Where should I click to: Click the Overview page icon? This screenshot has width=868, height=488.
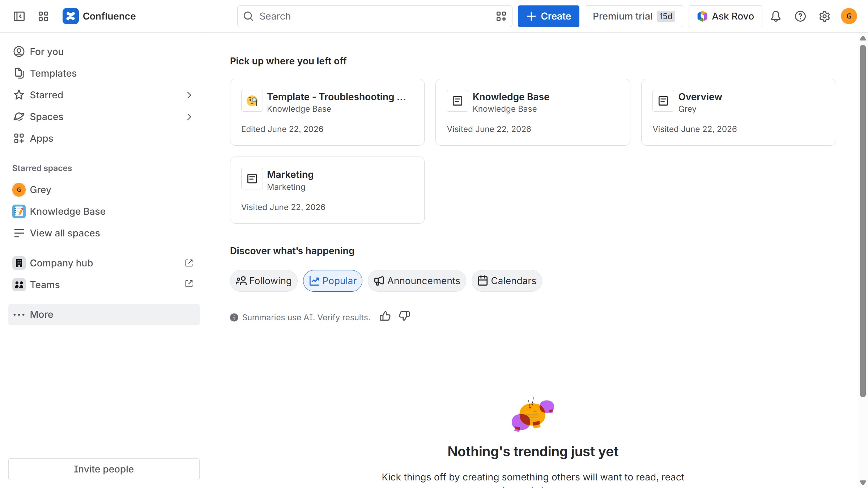click(x=663, y=101)
